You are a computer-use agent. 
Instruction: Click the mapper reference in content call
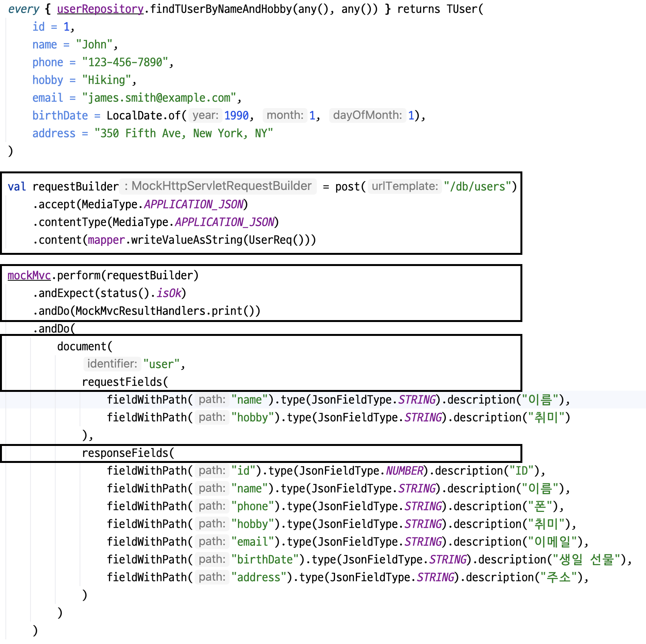pyautogui.click(x=106, y=240)
